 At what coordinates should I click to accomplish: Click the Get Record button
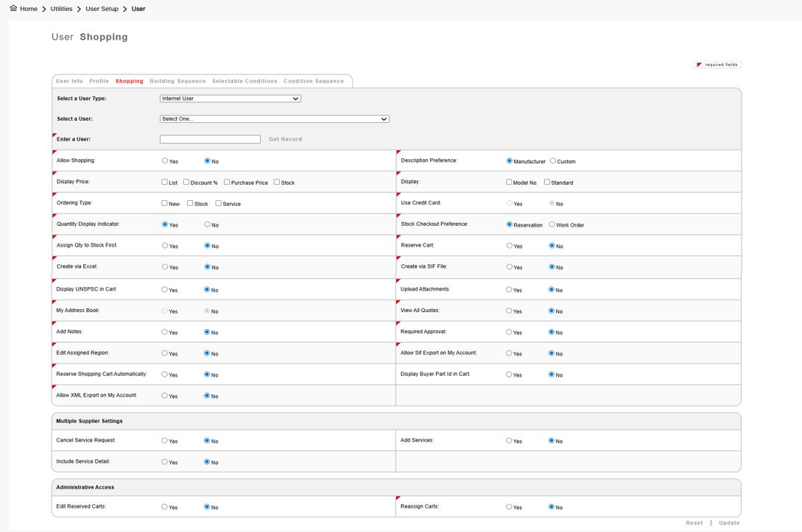(286, 139)
